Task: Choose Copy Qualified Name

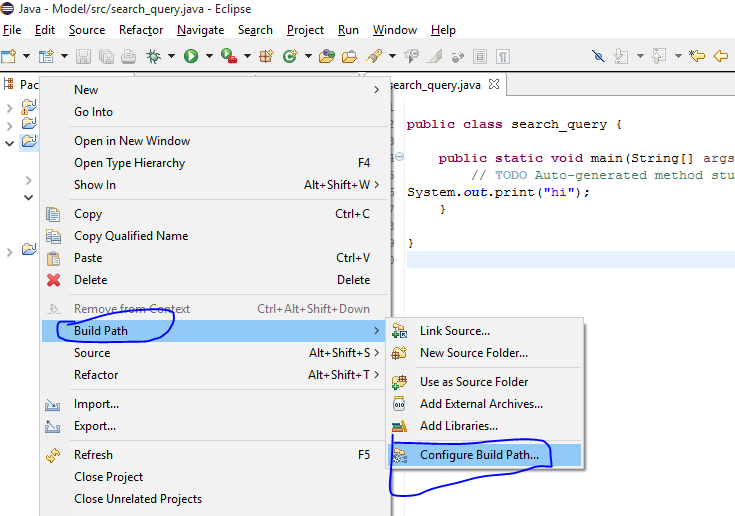Action: [x=216, y=236]
